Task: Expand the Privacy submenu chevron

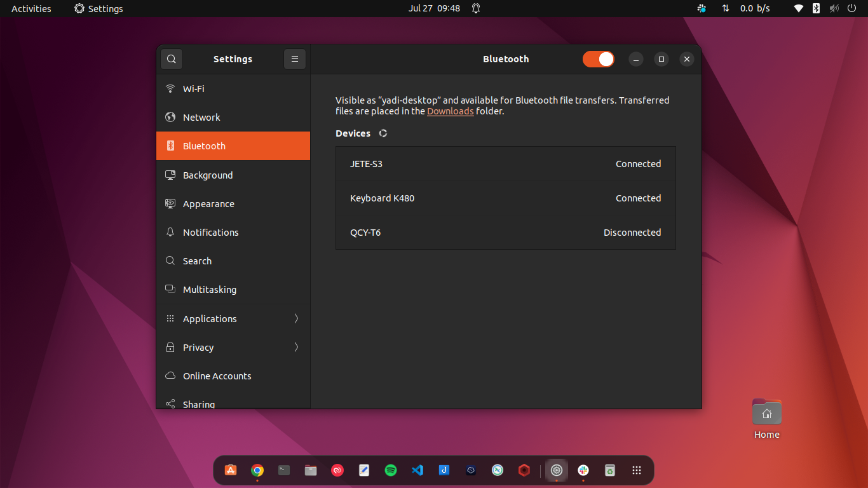Action: (x=296, y=348)
